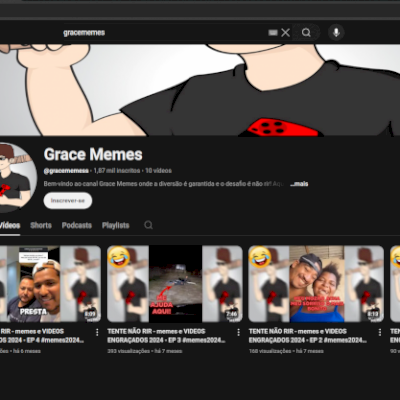Screen dimensions: 400x400
Task: Click the 7:46 duration badge
Action: click(231, 314)
